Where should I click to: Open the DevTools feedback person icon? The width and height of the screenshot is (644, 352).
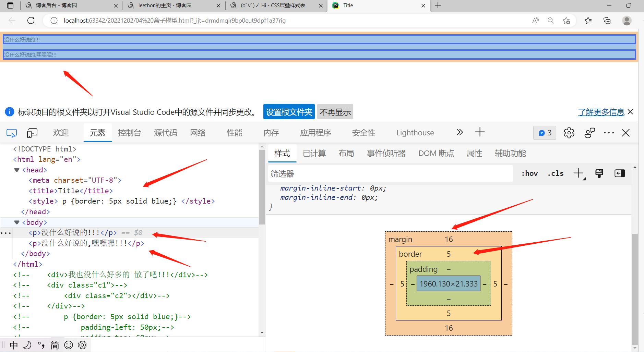point(590,133)
